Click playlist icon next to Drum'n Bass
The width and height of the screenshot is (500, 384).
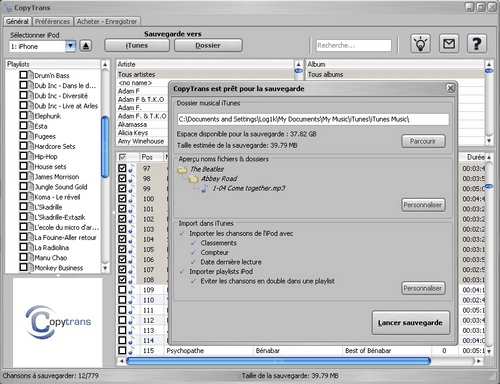click(x=31, y=75)
